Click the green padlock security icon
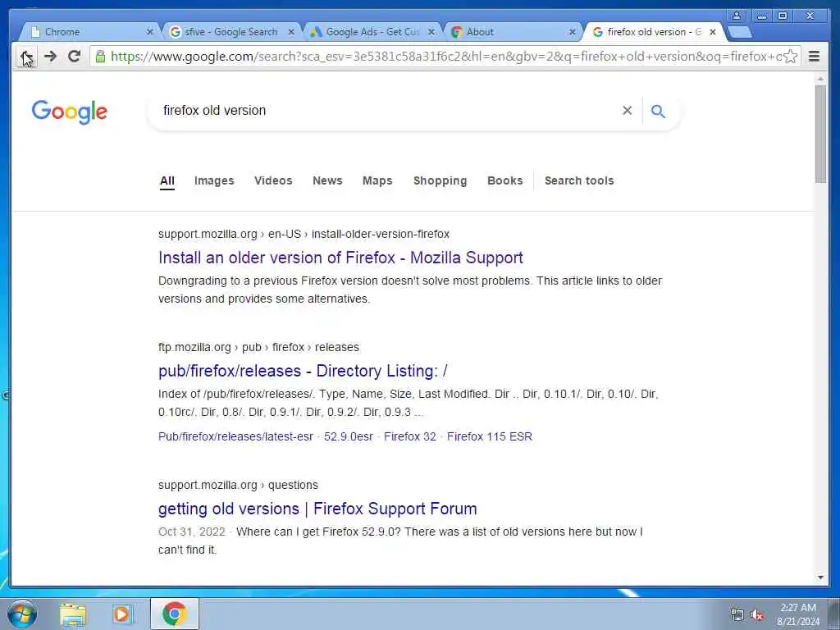Viewport: 840px width, 630px height. 100,57
